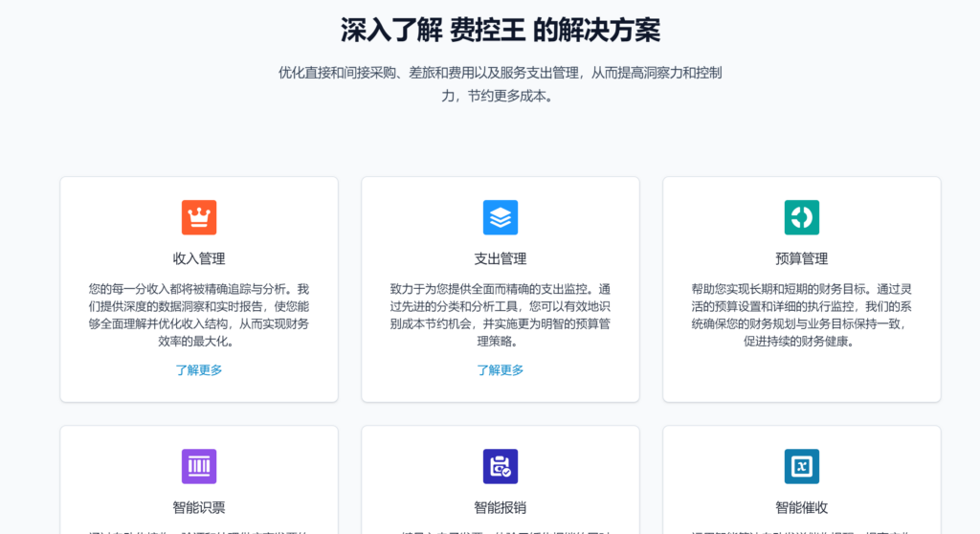Open 了解更多 link in 收入管理 card
The height and width of the screenshot is (534, 980).
[x=199, y=370]
